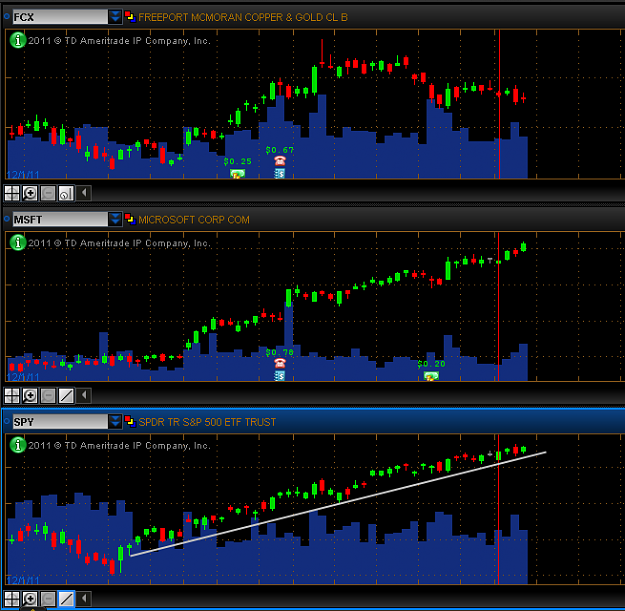The height and width of the screenshot is (611, 625).
Task: Click the red vertical marker in FCX chart
Action: (x=499, y=104)
